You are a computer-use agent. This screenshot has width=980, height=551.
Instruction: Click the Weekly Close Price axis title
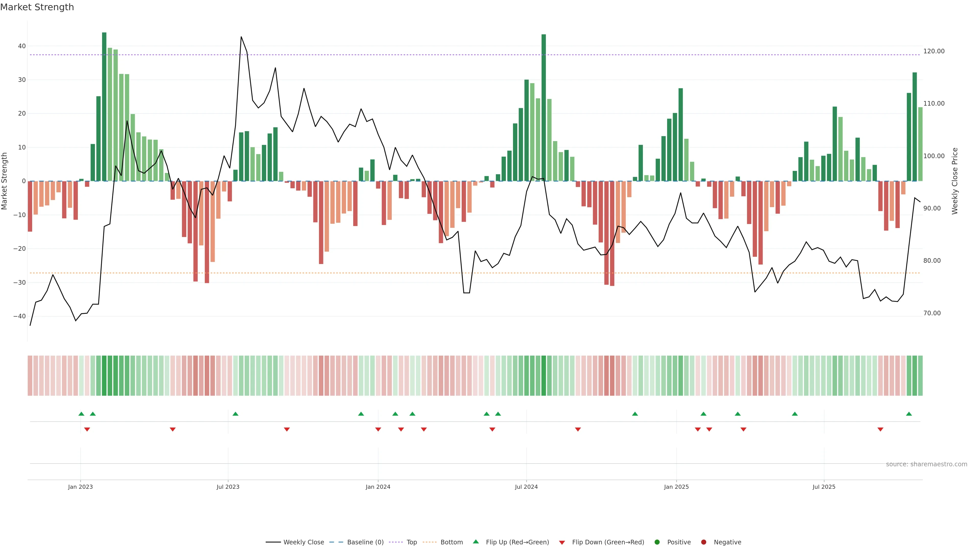954,181
